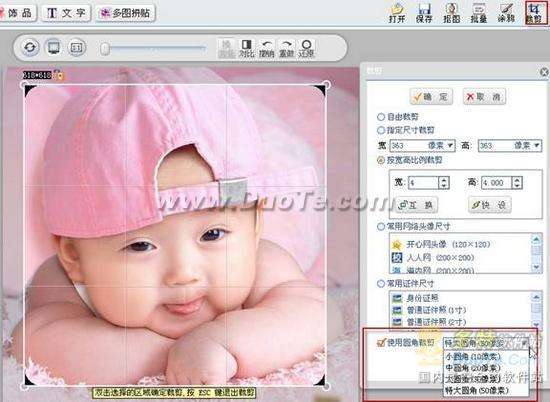
Task: Click the zoom slider handle
Action: click(105, 49)
